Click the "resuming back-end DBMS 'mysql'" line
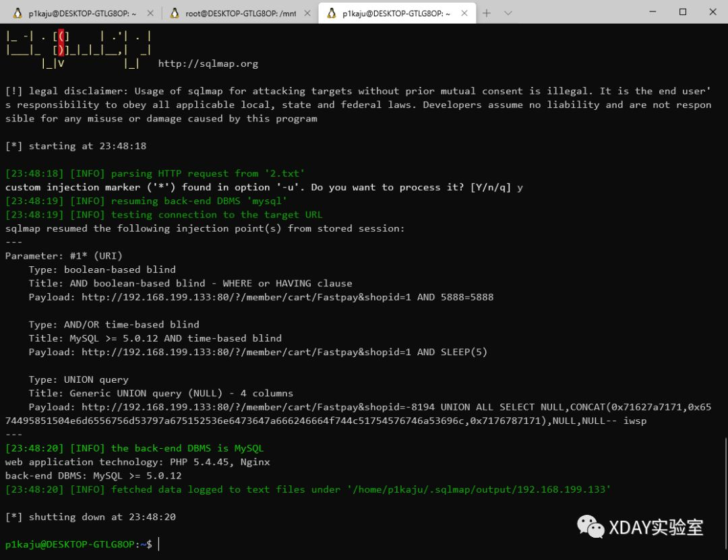This screenshot has width=728, height=560. [x=146, y=201]
